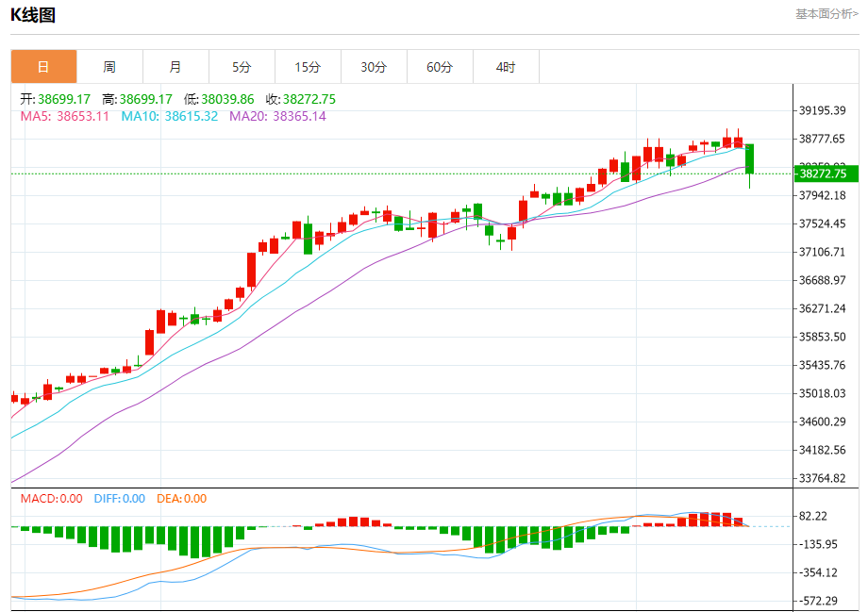Click the 34600.29 axis label
The width and height of the screenshot is (868, 612).
point(822,422)
